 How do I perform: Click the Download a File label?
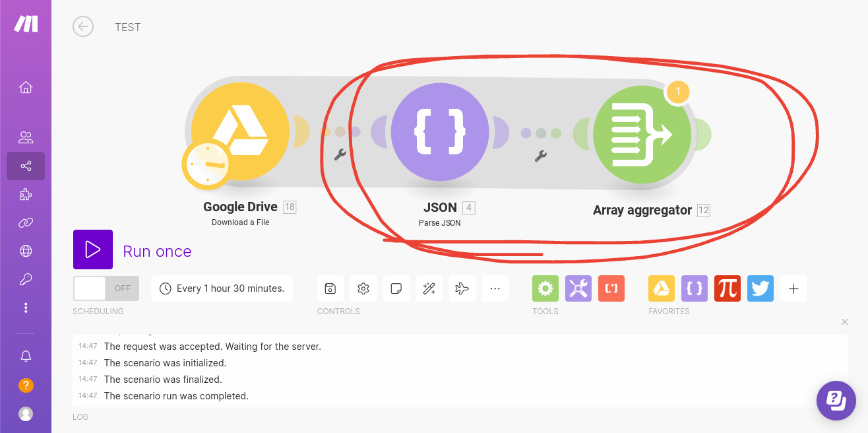(x=241, y=222)
